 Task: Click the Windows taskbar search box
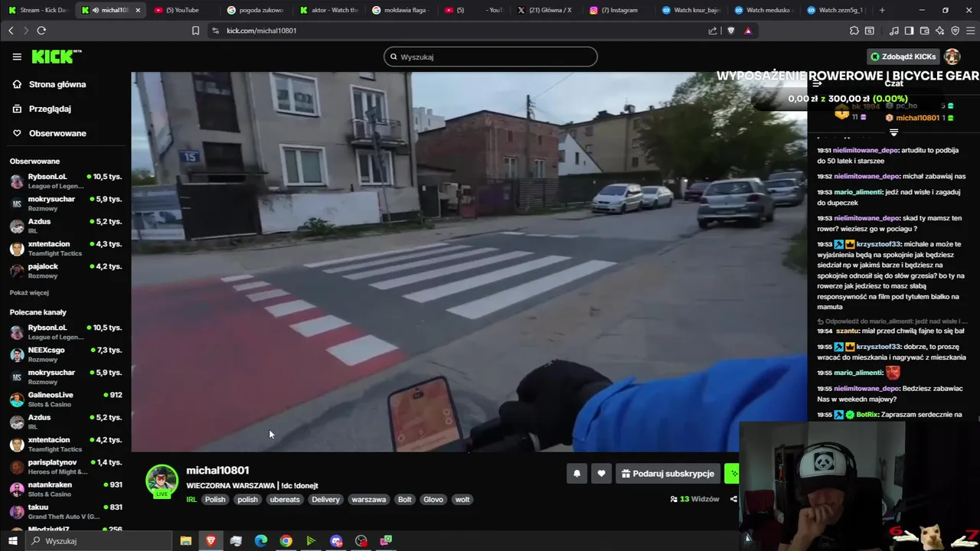tap(100, 540)
